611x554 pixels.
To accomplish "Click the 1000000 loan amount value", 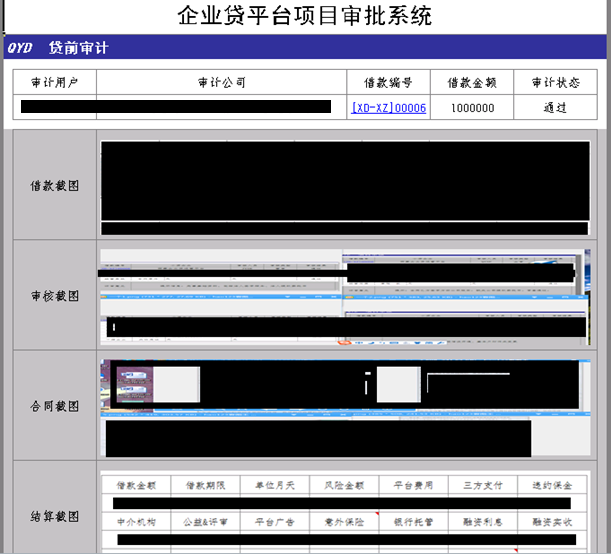I will pos(472,108).
